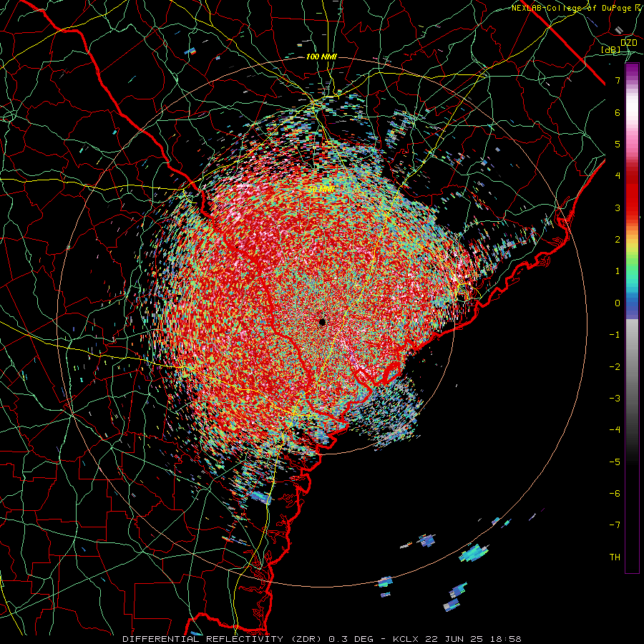This screenshot has width=644, height=644.
Task: Click the blue band of the color bar near 0
Action: click(x=632, y=306)
